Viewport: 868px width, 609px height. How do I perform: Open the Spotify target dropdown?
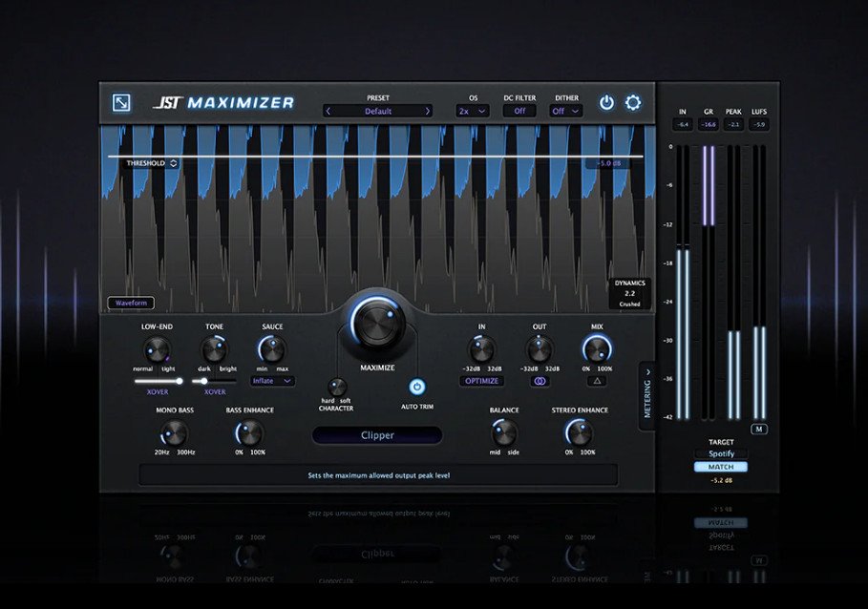(x=721, y=453)
